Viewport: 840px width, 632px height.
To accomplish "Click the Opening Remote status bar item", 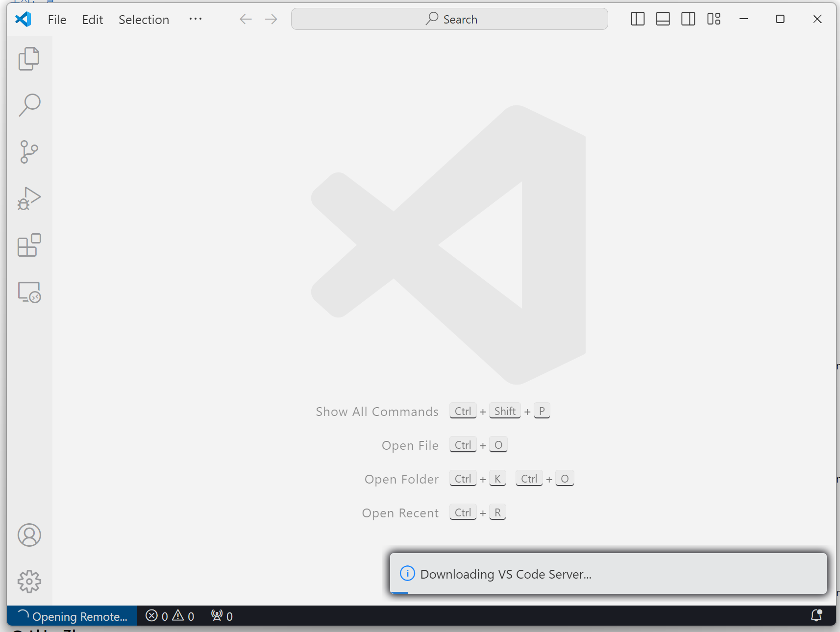I will (73, 616).
